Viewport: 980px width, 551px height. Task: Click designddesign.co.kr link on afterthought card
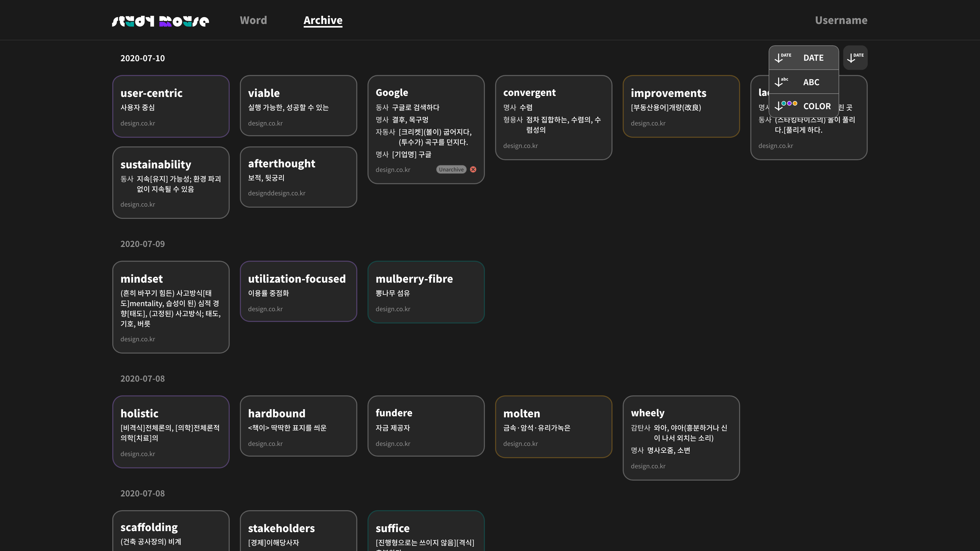(x=277, y=193)
